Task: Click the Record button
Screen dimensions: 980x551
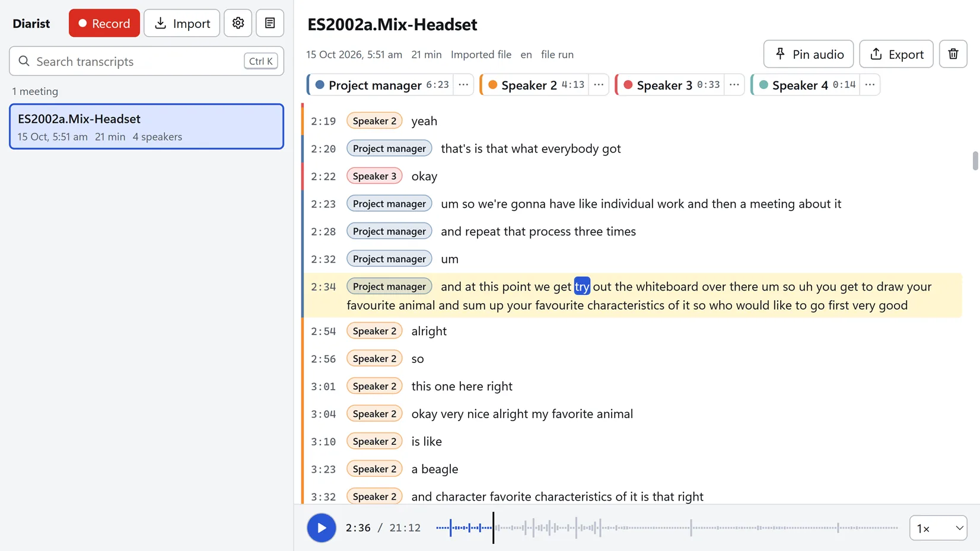Action: [x=104, y=23]
